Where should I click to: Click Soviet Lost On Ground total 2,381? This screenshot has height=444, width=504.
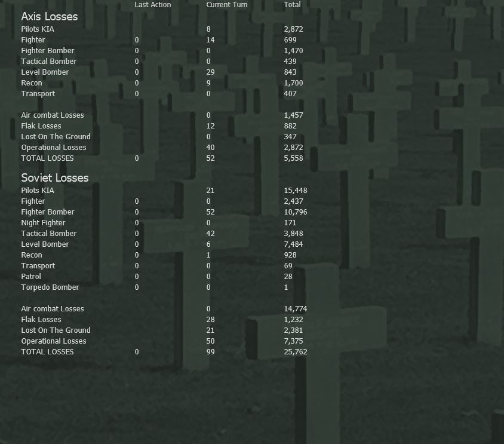click(293, 330)
